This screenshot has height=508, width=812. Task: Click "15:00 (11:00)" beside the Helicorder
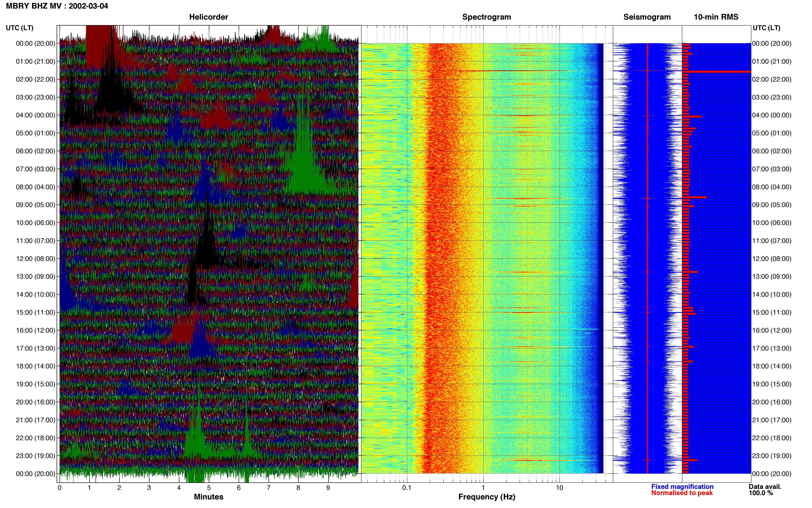point(36,313)
